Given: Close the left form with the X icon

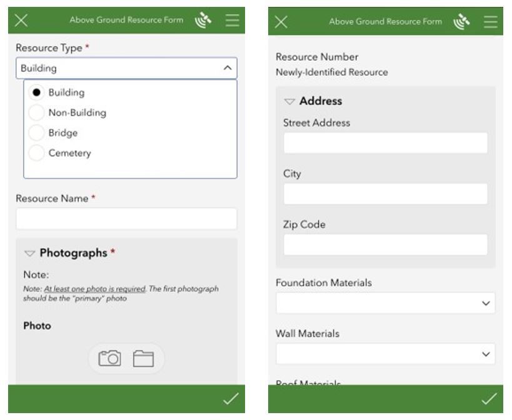Looking at the screenshot, I should (x=21, y=20).
